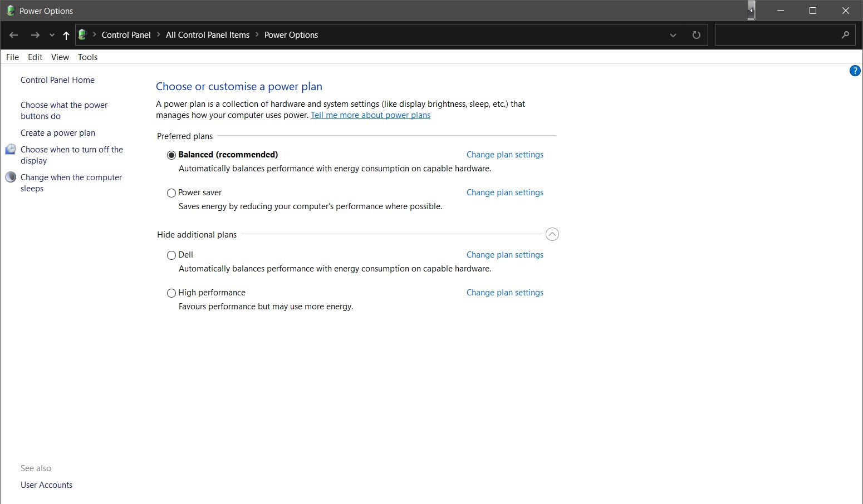Click the search magnifier icon
Screen dimensions: 863x504
(845, 35)
